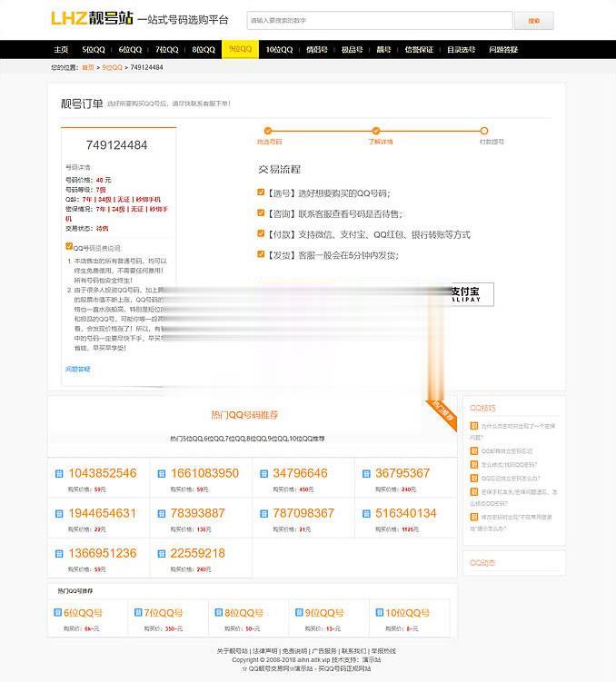Viewport: 616px width, 682px height.
Task: Switch to the 8位QQ navigation tab
Action: coord(204,50)
